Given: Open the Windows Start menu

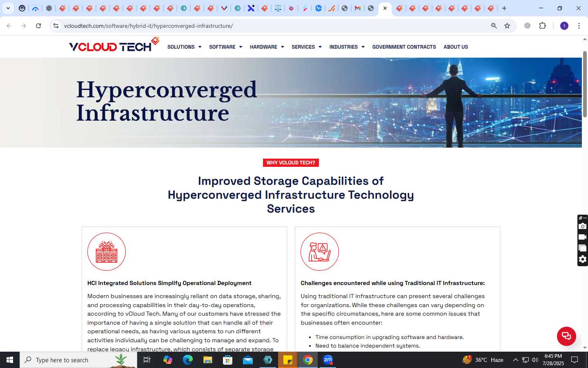Looking at the screenshot, I should click(x=10, y=360).
